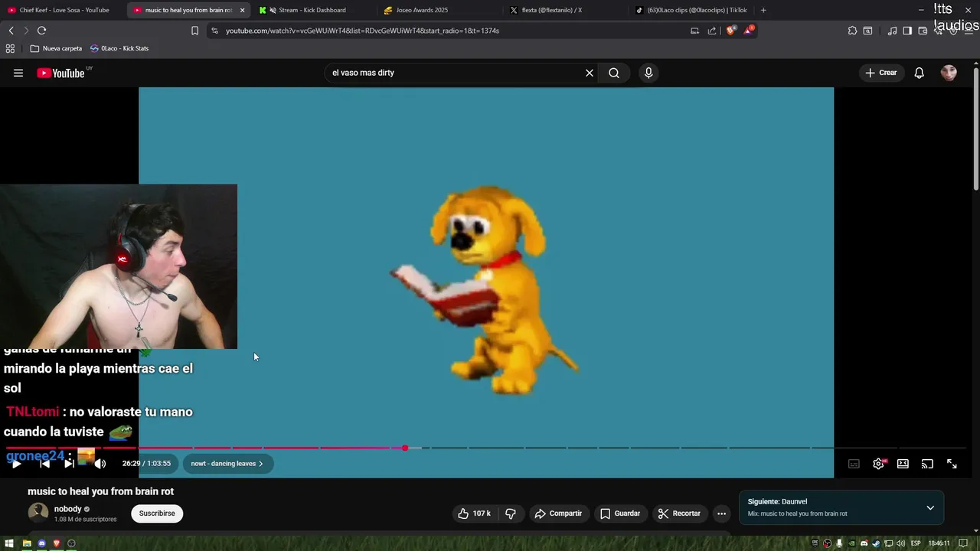Like the video (107 k)
Viewport: 980px width, 551px height.
pos(474,514)
